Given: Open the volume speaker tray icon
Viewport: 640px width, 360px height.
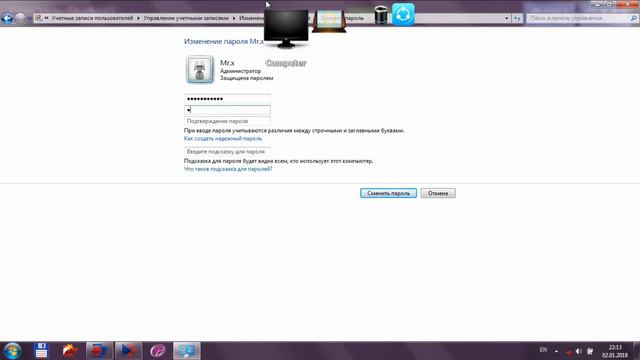Looking at the screenshot, I should tap(579, 351).
